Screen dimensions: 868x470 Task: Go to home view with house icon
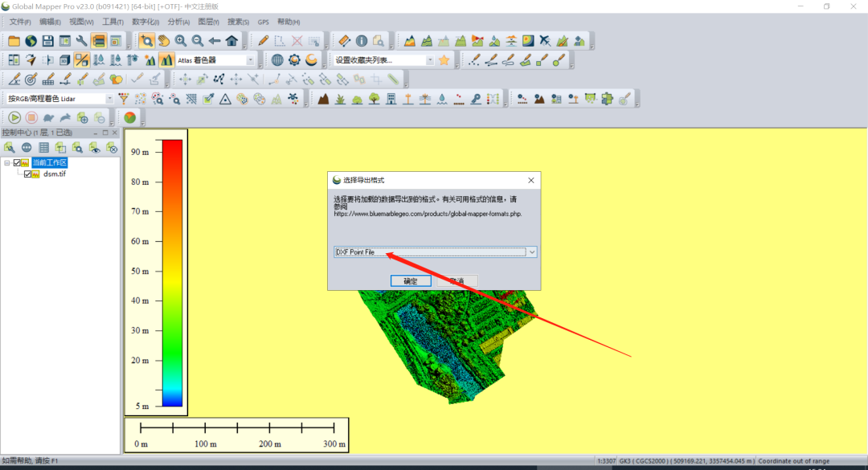231,41
